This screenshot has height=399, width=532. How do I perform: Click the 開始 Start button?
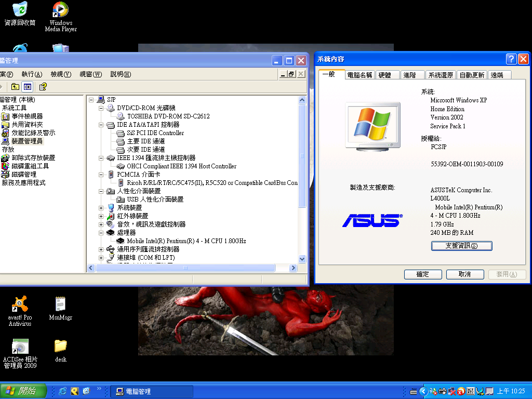click(x=23, y=391)
